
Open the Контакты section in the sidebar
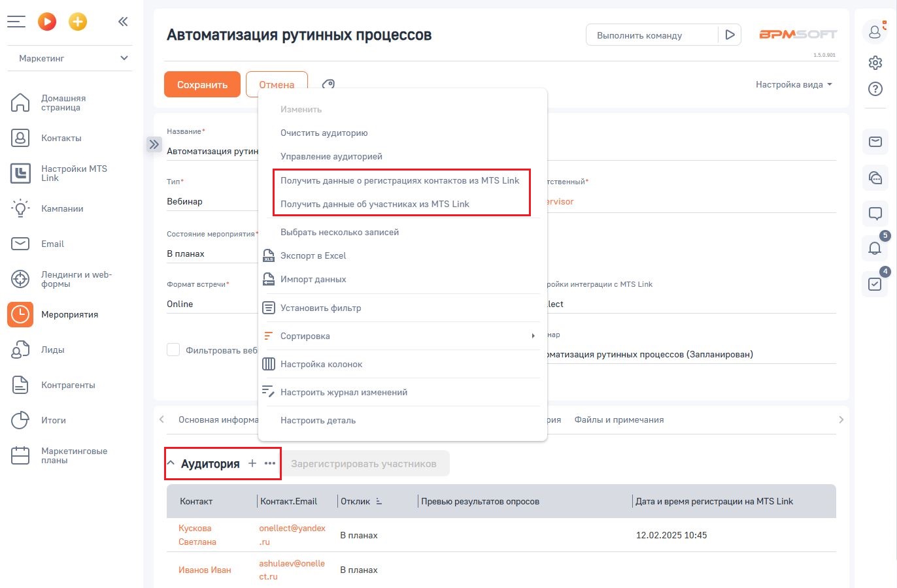click(x=61, y=138)
